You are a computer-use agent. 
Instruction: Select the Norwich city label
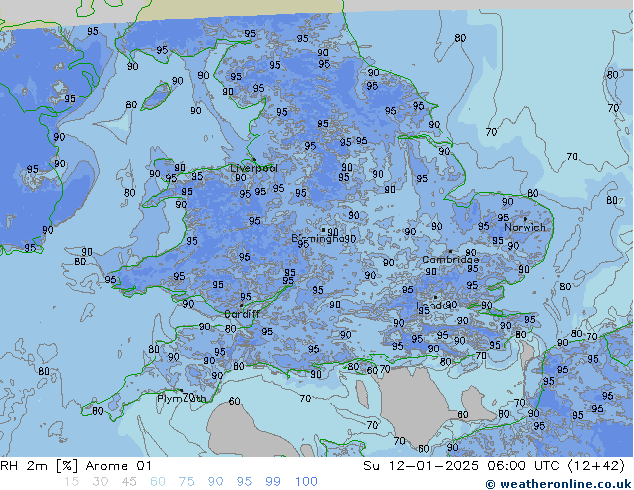(525, 227)
